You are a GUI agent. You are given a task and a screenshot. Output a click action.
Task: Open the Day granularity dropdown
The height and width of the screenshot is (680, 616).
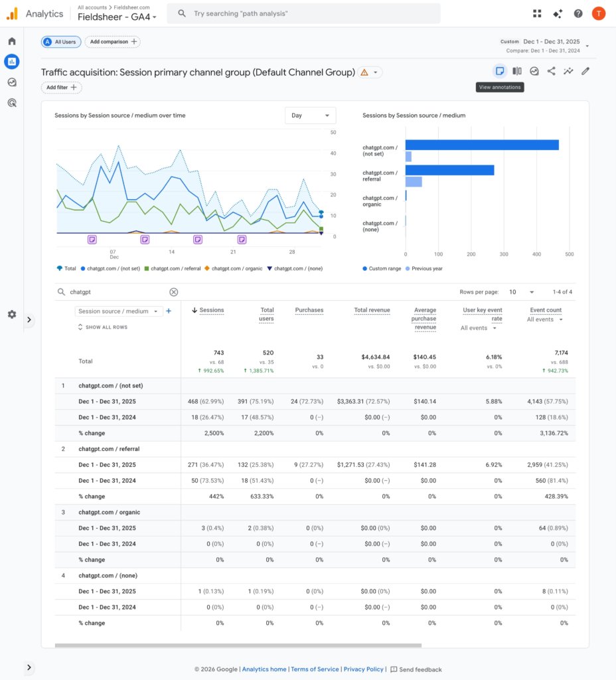(x=311, y=116)
